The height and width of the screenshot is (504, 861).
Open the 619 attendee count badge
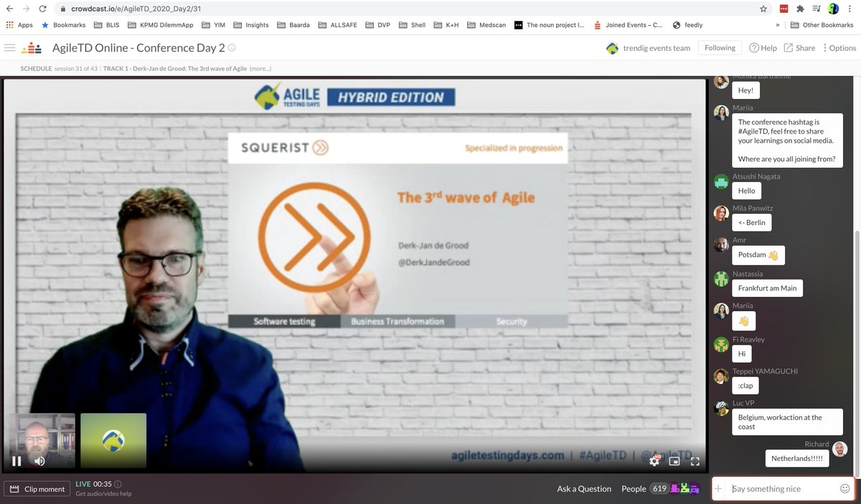(x=659, y=489)
